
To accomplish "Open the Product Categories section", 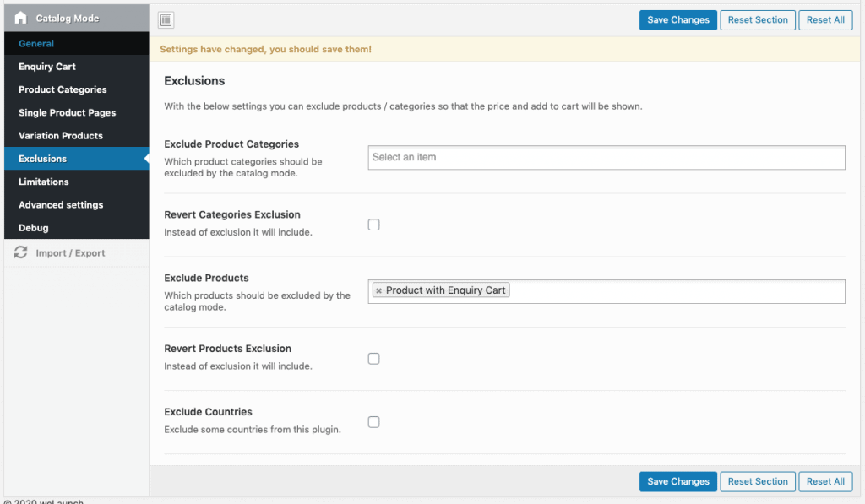I will pos(77,89).
